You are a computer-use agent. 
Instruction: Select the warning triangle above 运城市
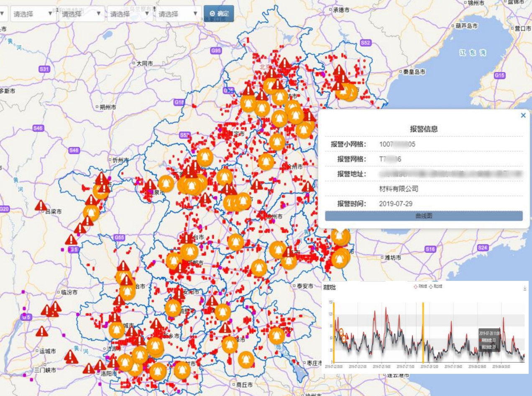pos(42,331)
